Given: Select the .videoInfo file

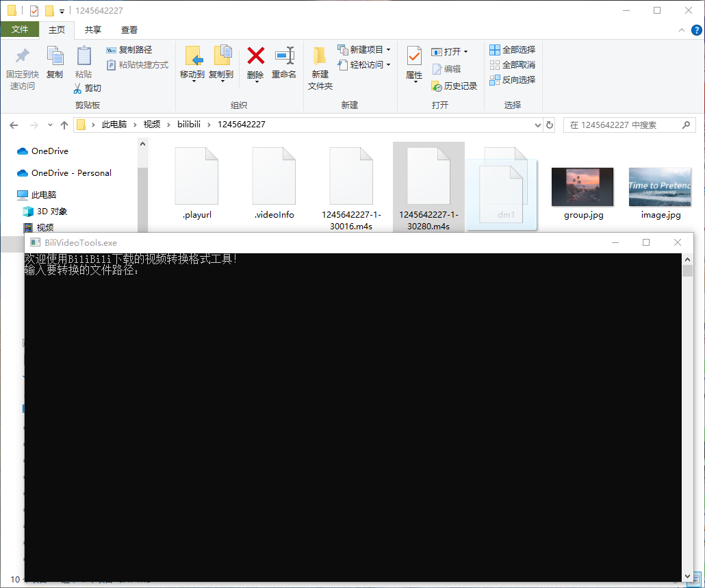Looking at the screenshot, I should point(274,183).
